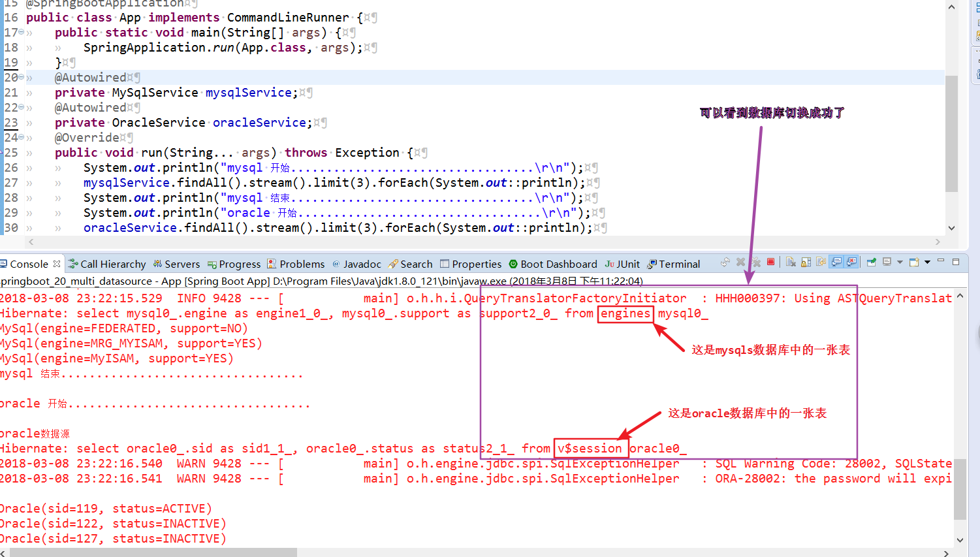
Task: Click console line 'Oracle(sid=122, status=INACTIVE)'
Action: pyautogui.click(x=113, y=524)
